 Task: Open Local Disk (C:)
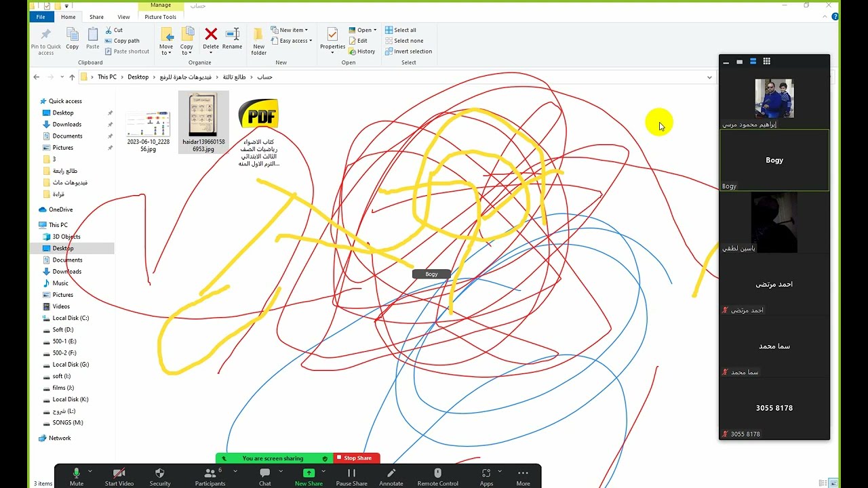[x=71, y=318]
